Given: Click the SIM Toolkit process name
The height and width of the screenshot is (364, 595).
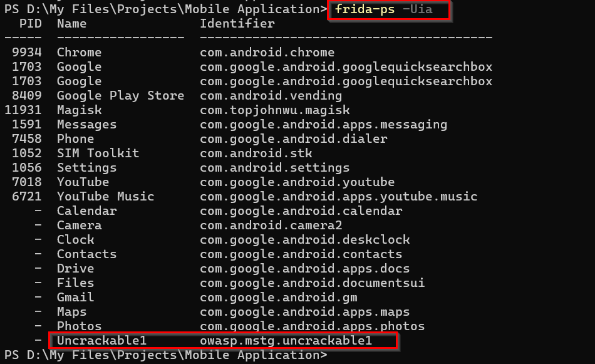Looking at the screenshot, I should 98,153.
